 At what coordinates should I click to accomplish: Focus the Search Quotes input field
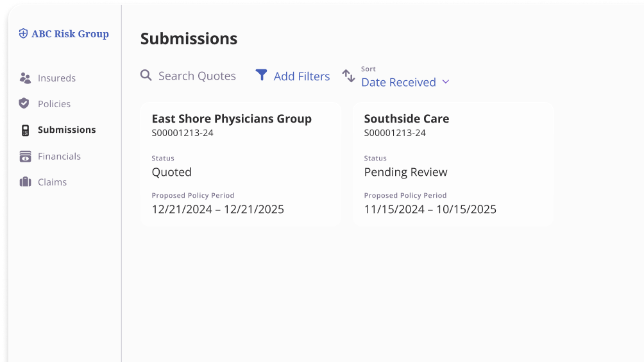[x=197, y=76]
